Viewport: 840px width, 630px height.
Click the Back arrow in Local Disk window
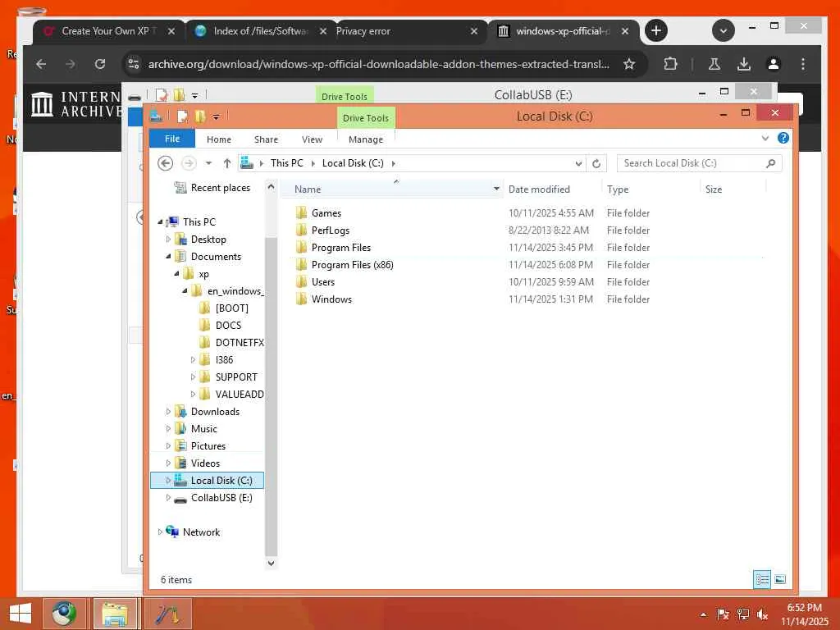click(165, 163)
